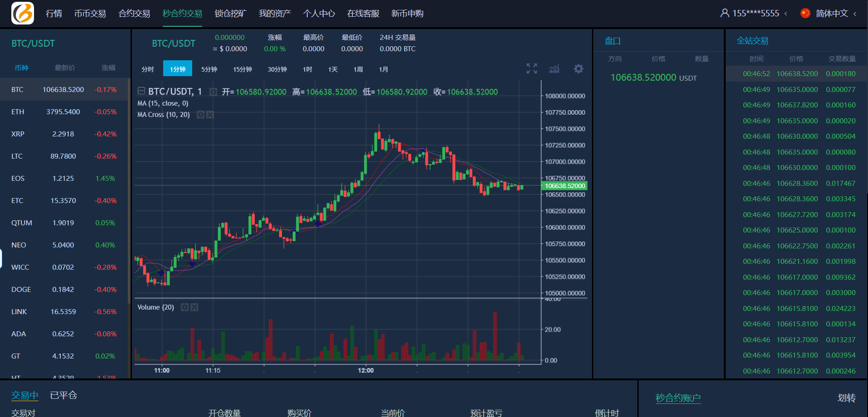Viewport: 868px width, 417px height.
Task: Open the chart indicators icon
Action: coord(554,69)
